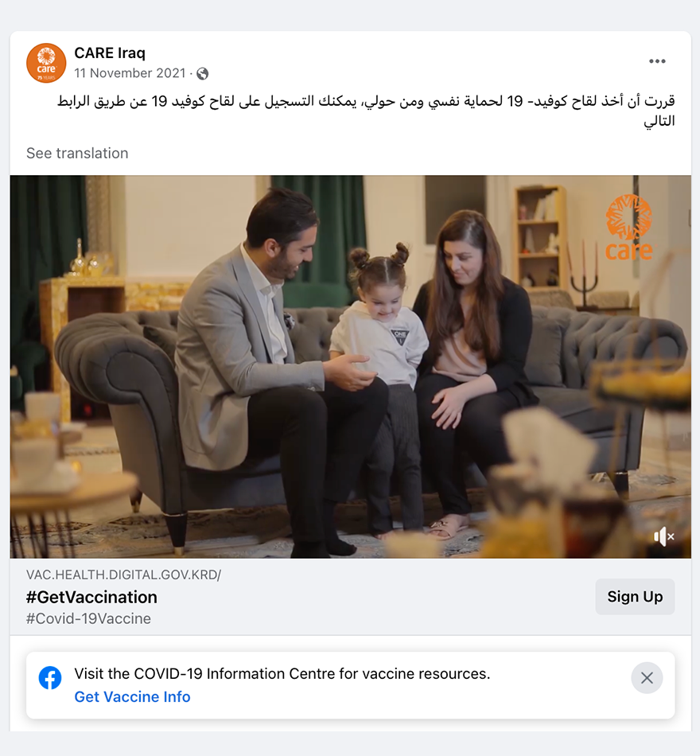Click the 11 November 2021 timestamp
This screenshot has width=700, height=756.
click(x=130, y=73)
